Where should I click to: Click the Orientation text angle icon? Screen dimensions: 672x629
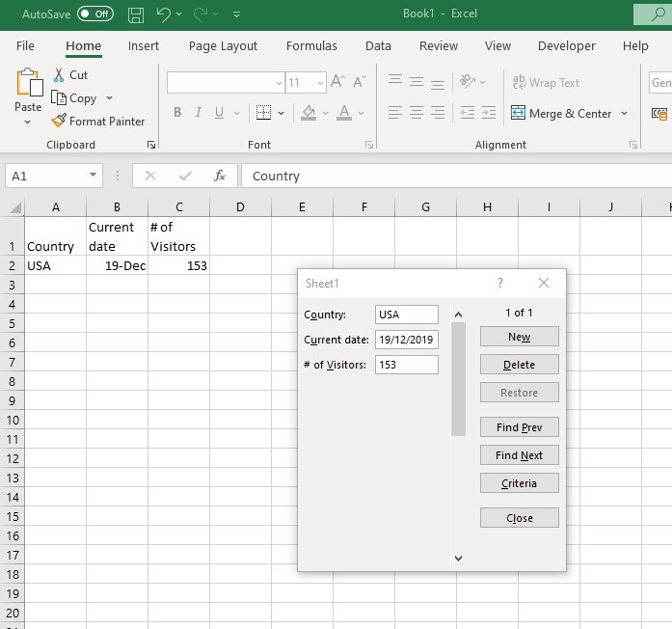468,81
